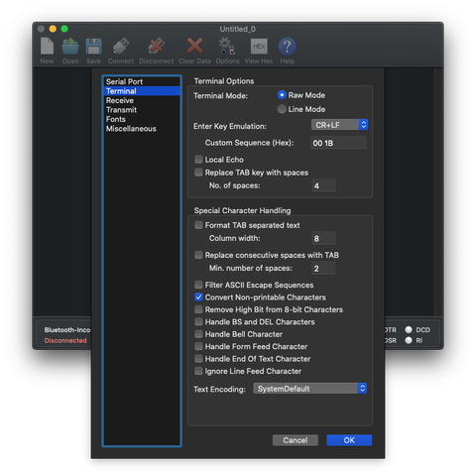Click the OK button
Viewport: 476px width, 474px height.
pos(349,440)
